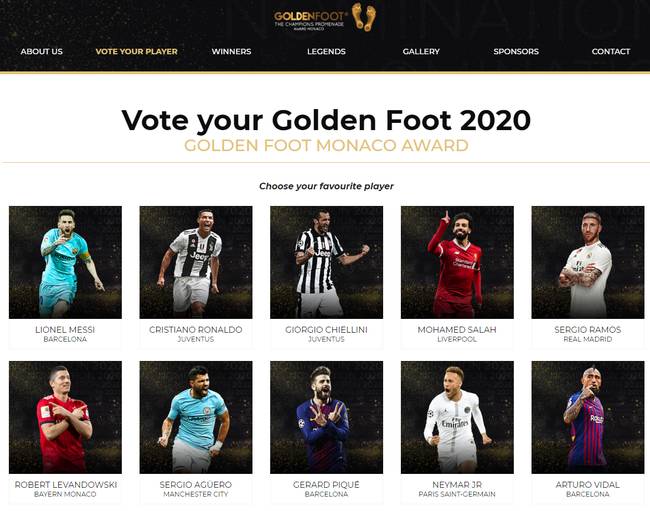
Task: Go to Vote Your Player page
Action: pyautogui.click(x=136, y=51)
